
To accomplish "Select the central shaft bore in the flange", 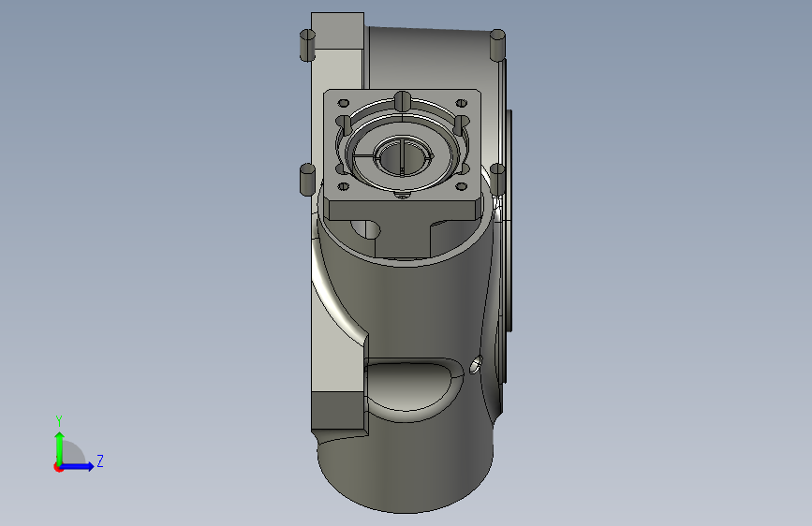I will (x=403, y=158).
